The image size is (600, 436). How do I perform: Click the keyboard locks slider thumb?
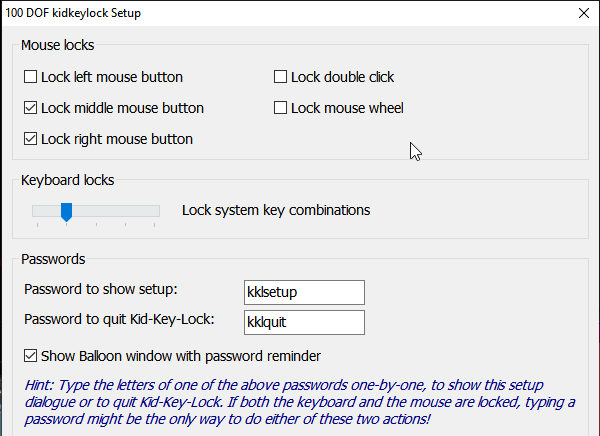pos(67,212)
